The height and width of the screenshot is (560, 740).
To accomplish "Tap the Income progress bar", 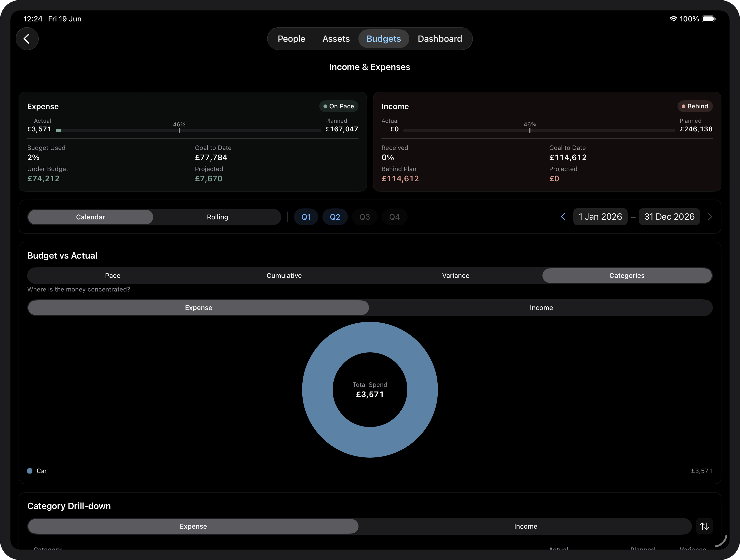I will (539, 130).
